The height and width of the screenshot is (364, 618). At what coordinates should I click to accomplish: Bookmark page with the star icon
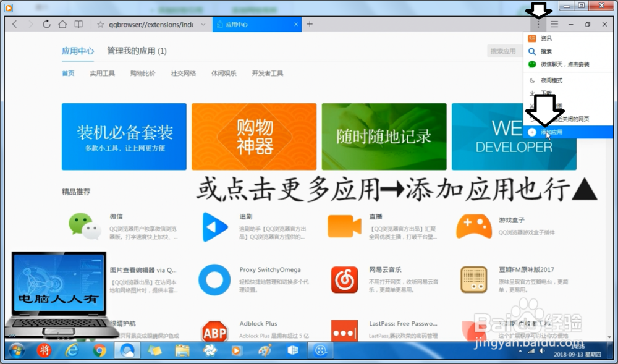tap(101, 25)
